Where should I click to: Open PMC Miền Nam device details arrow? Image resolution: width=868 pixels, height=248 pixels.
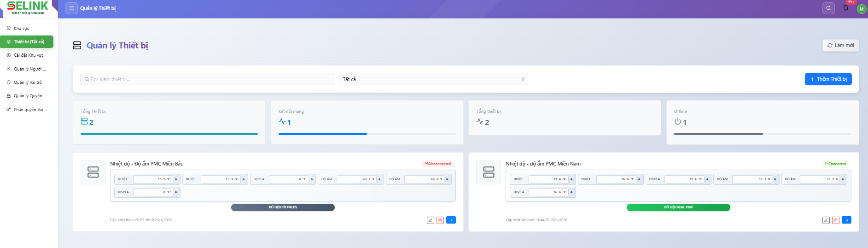pos(846,220)
